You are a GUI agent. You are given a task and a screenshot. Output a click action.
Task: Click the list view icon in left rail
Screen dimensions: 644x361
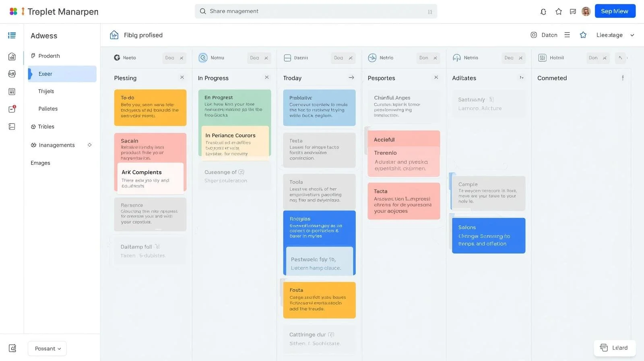(12, 35)
